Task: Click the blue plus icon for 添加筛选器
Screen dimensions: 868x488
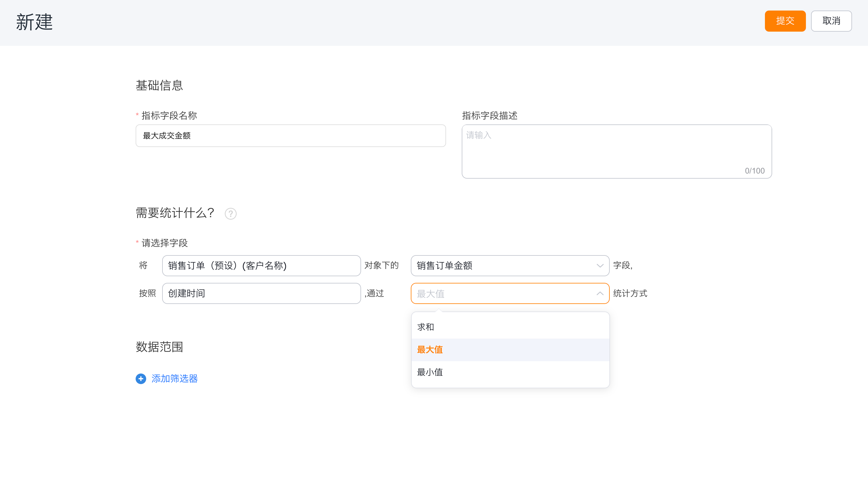Action: tap(141, 379)
